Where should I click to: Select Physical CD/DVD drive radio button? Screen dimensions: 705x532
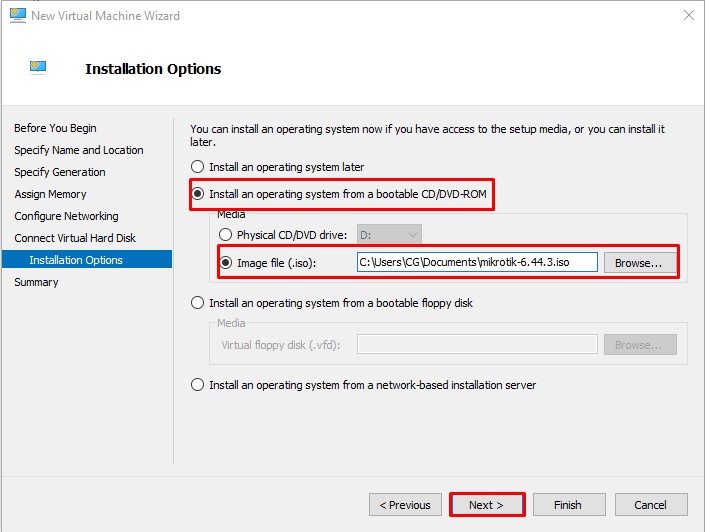(226, 235)
